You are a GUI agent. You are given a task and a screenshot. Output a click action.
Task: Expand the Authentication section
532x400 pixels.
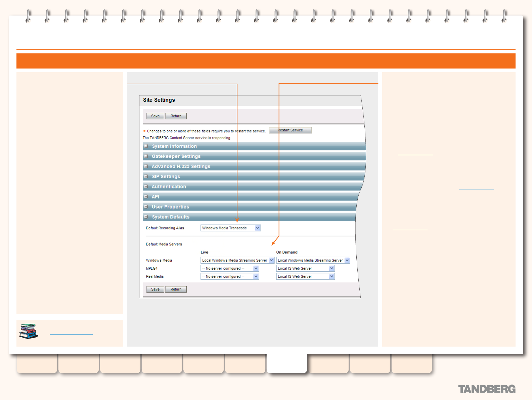146,186
